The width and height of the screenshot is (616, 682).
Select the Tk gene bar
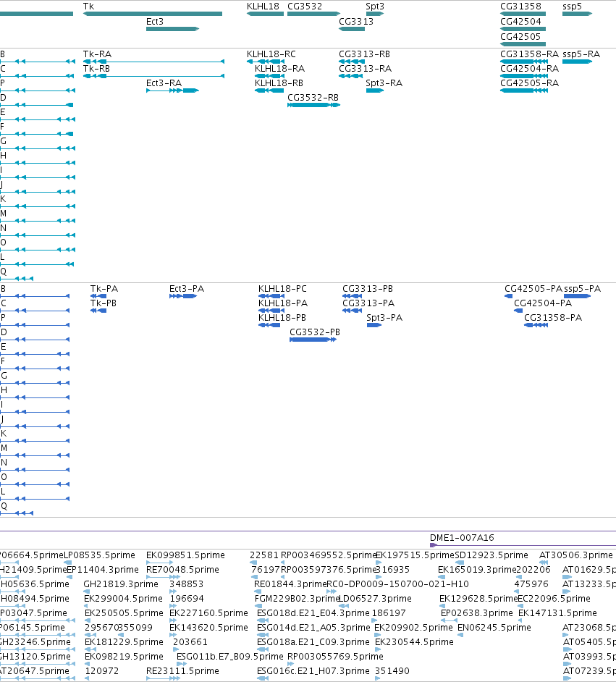[153, 14]
